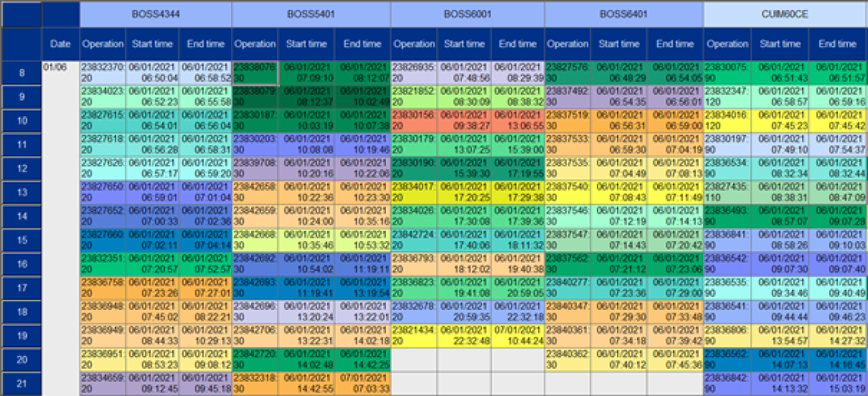Select the 07/01/2021 10:44:24 end time cell
The image size is (868, 396).
pyautogui.click(x=517, y=336)
